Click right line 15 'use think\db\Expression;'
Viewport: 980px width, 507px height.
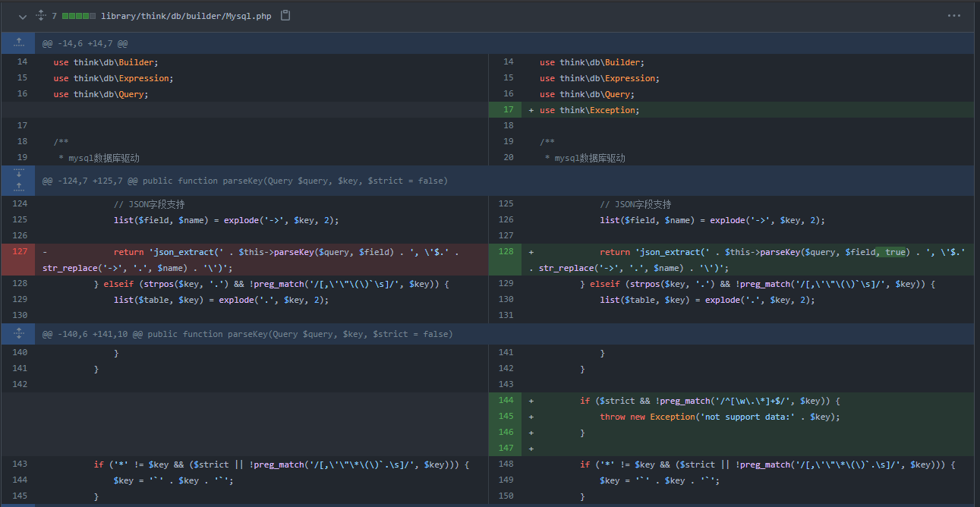click(x=600, y=78)
